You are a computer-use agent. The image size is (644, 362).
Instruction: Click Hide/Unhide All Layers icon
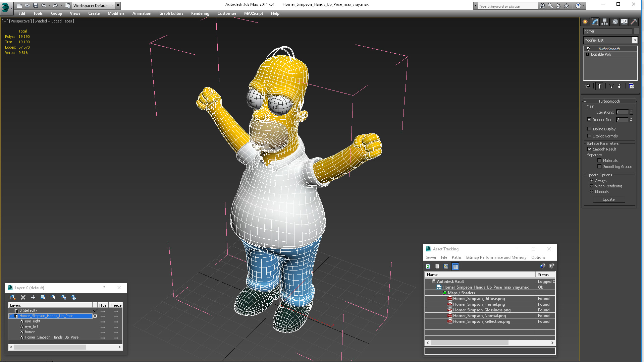pos(63,297)
